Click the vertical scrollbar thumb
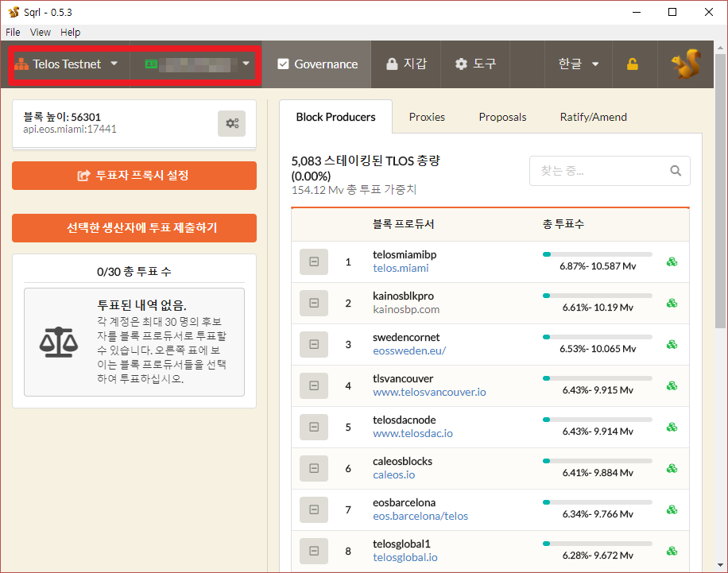Viewport: 728px width, 573px height. [720, 191]
